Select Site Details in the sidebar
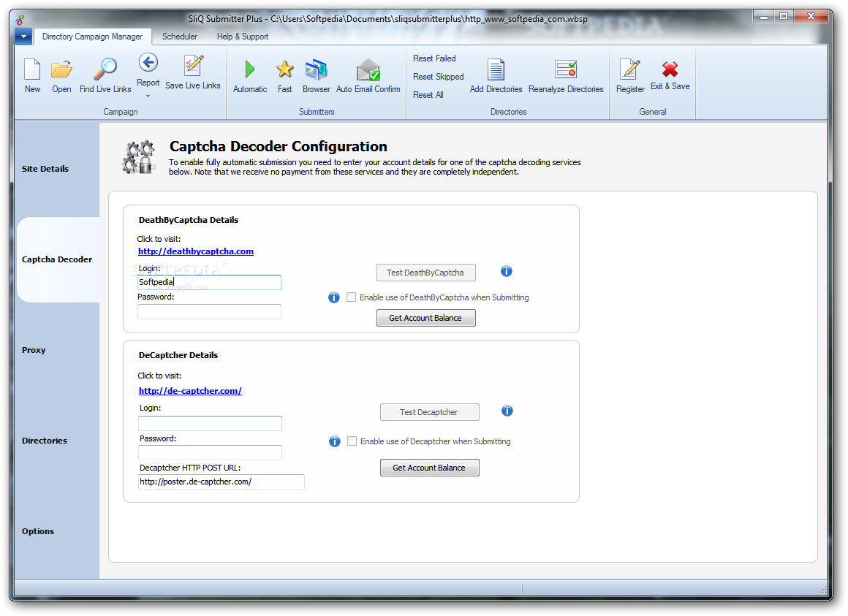The height and width of the screenshot is (616, 848). [45, 169]
